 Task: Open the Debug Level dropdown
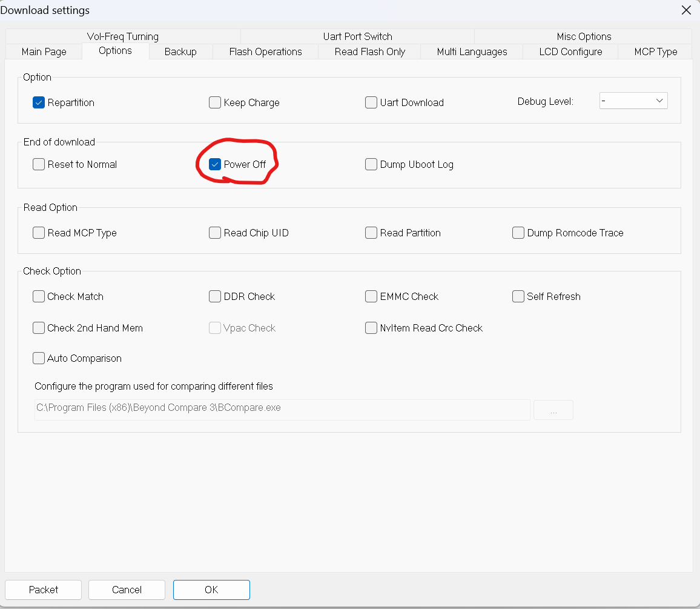[x=633, y=101]
